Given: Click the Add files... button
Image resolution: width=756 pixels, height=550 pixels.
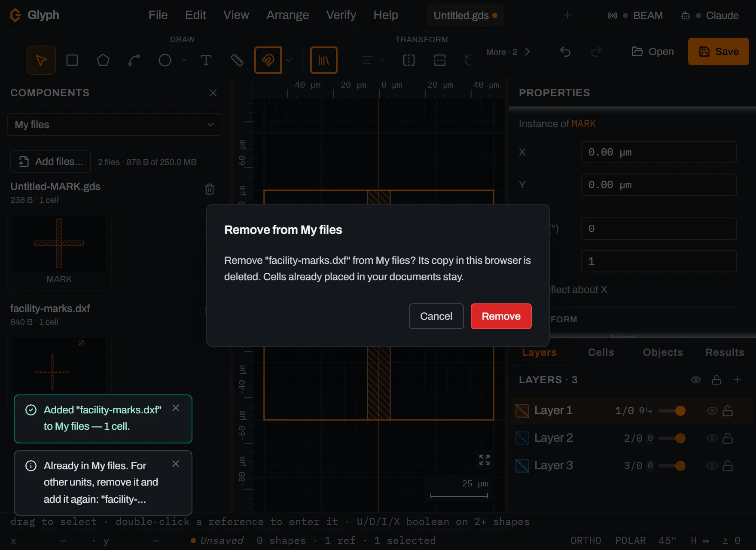Looking at the screenshot, I should 51,162.
